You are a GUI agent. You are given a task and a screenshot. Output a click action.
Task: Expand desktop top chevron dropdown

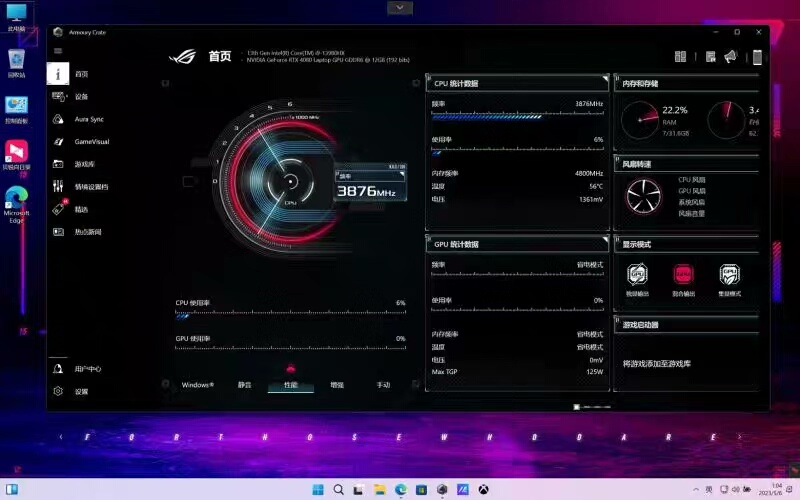(x=400, y=7)
